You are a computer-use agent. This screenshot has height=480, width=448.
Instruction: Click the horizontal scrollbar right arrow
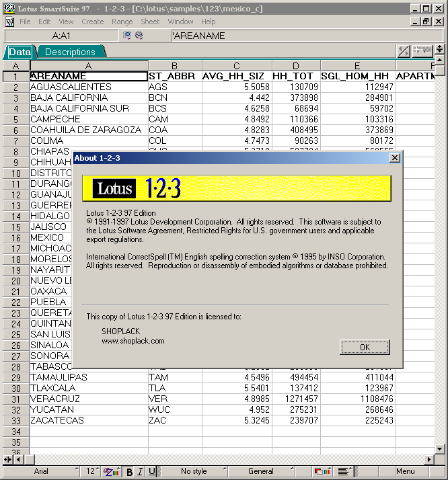click(428, 459)
